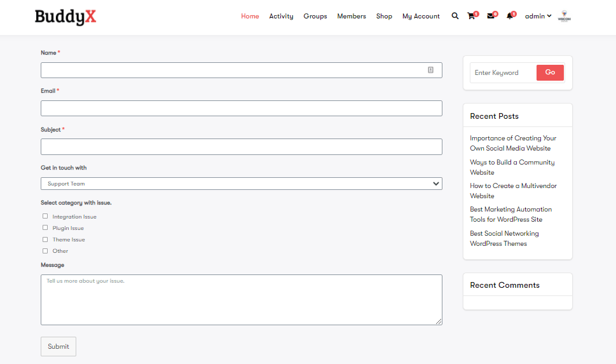Screen dimensions: 616x364
Task: Check the Integration Issue checkbox
Action: pyautogui.click(x=45, y=217)
